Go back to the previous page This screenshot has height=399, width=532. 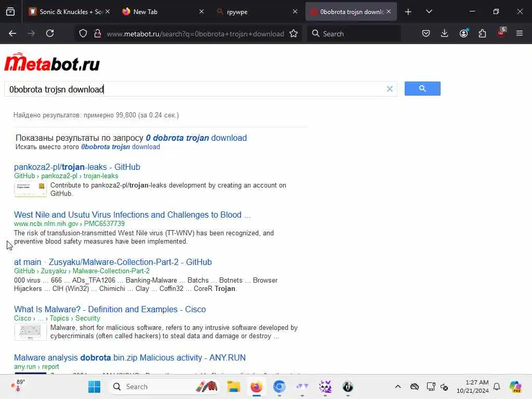tap(12, 33)
